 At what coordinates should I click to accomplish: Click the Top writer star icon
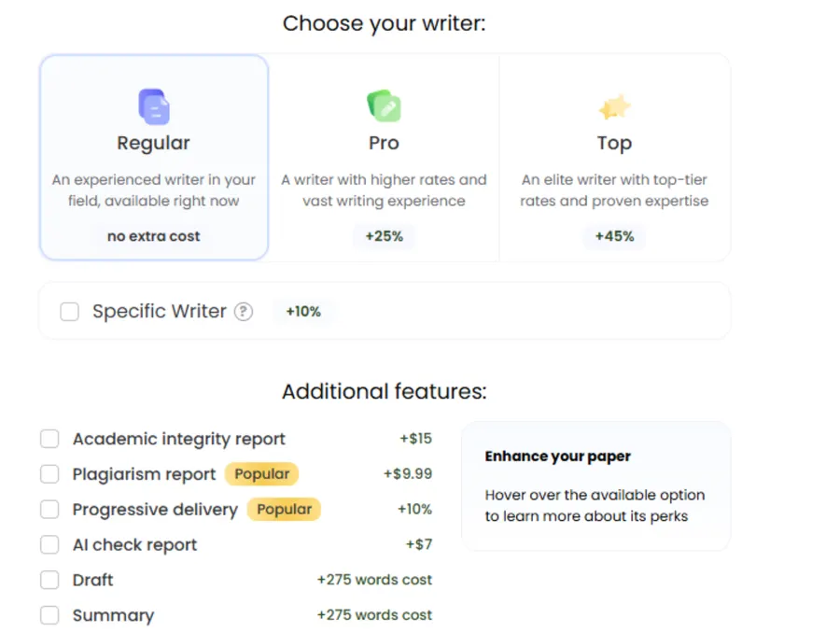(x=614, y=107)
